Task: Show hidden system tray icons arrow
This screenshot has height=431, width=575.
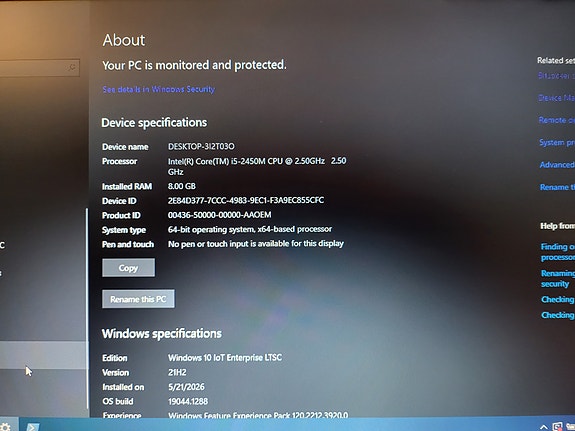Action: (x=544, y=427)
